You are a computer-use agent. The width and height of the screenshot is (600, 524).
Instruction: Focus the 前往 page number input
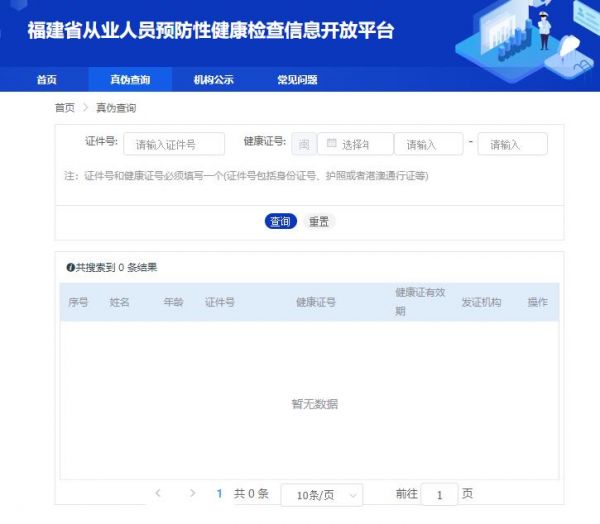point(439,495)
